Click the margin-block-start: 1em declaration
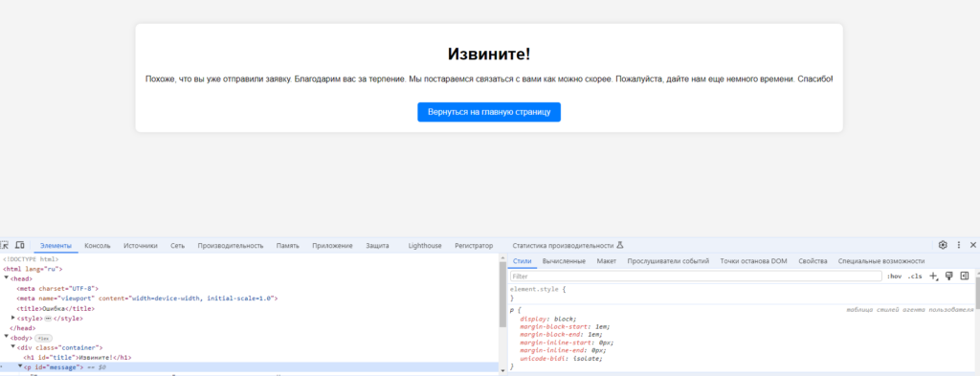The image size is (980, 376). pos(565,326)
